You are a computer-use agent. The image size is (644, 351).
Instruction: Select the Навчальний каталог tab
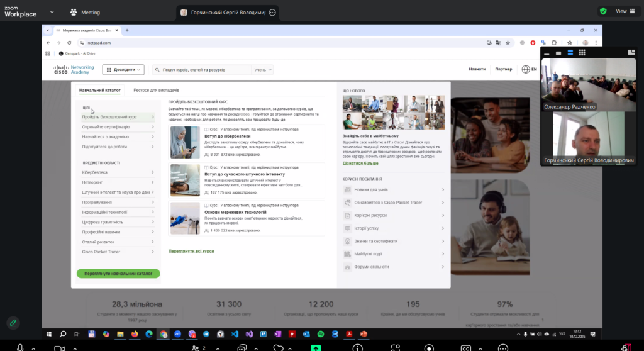[99, 91]
